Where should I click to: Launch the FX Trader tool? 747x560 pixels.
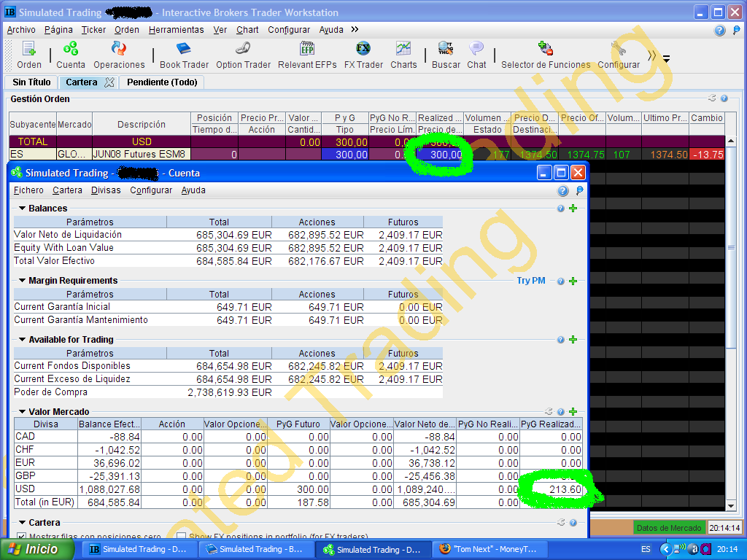pyautogui.click(x=363, y=55)
